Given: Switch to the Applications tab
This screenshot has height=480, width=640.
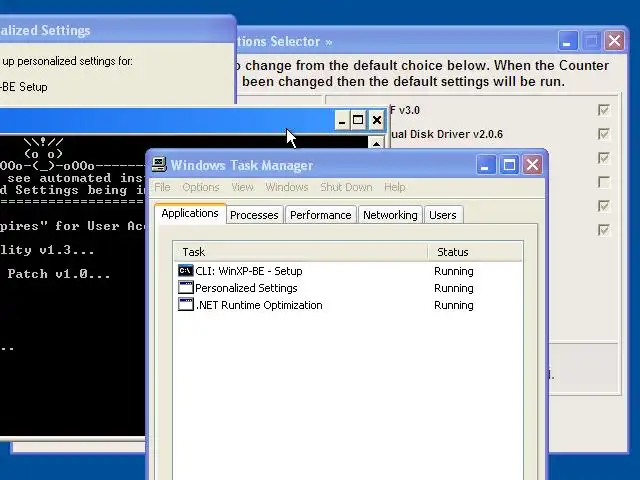Looking at the screenshot, I should 190,213.
